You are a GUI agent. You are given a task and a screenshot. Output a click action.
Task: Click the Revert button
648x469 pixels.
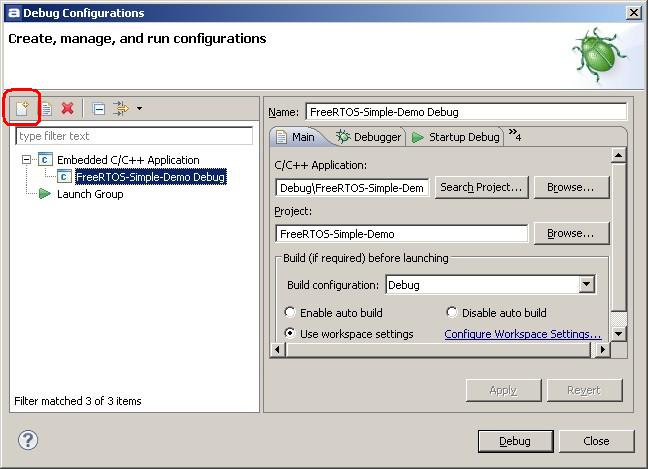tap(584, 390)
